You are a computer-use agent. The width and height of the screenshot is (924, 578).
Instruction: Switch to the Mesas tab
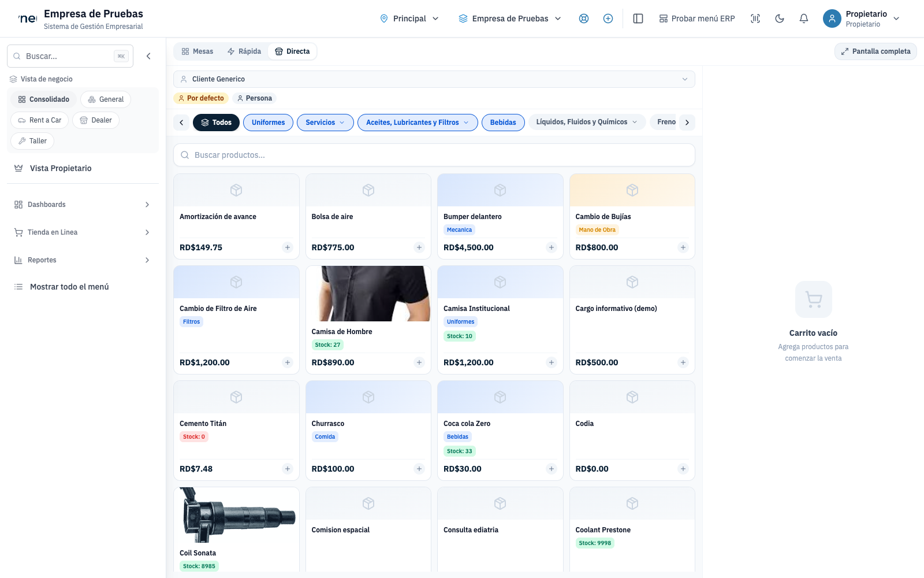(x=197, y=51)
